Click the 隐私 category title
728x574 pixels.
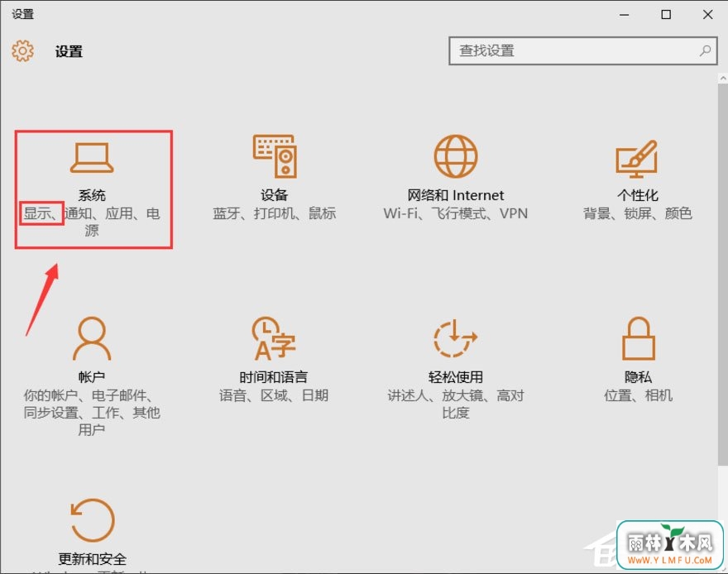pos(638,377)
